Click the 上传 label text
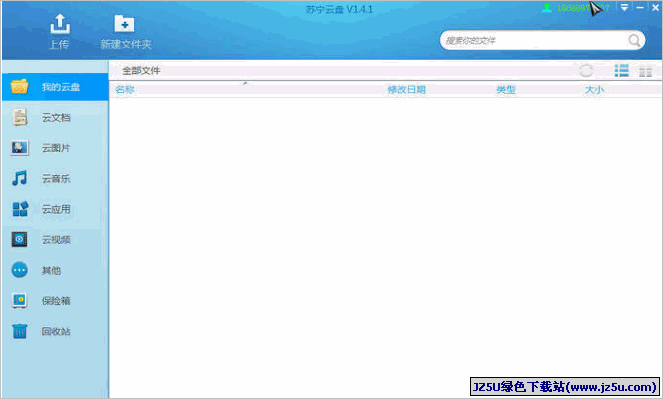The width and height of the screenshot is (663, 399). 59,44
